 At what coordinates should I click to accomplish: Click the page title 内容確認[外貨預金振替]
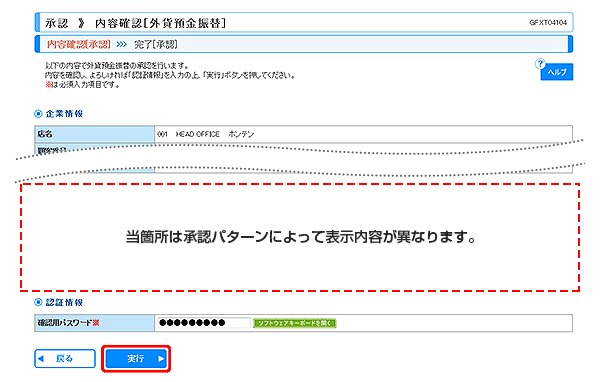tap(160, 23)
